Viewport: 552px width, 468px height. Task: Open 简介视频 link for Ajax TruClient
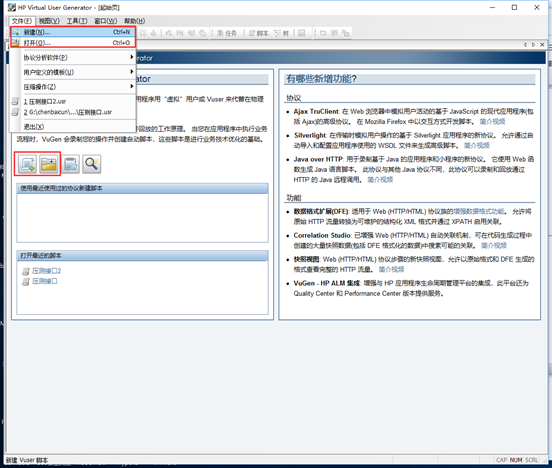[x=492, y=121]
